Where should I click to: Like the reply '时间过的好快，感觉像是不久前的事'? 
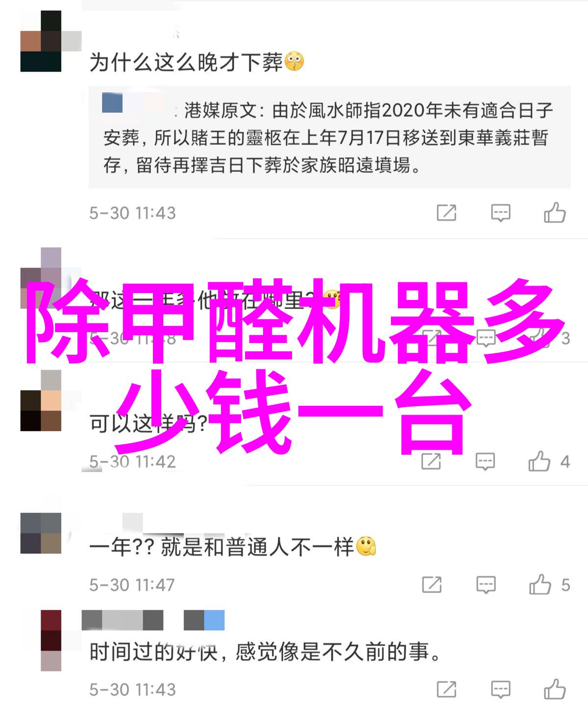coord(555,689)
